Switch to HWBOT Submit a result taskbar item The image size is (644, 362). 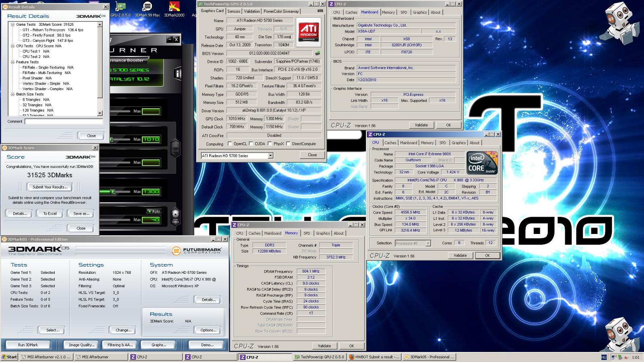click(374, 357)
